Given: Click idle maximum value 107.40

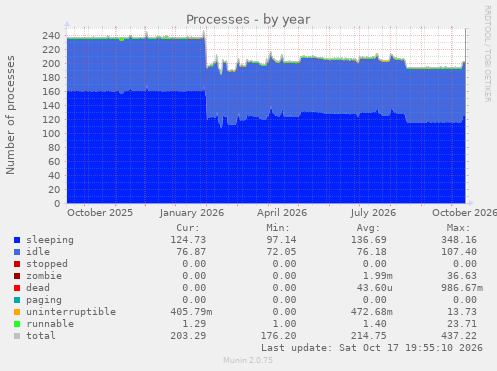Looking at the screenshot, I should click(x=459, y=252).
